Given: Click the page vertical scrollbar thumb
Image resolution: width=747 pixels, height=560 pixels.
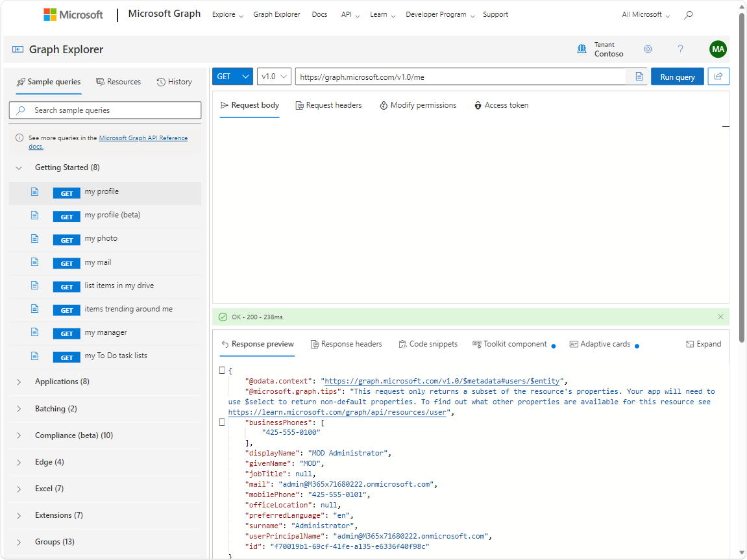Looking at the screenshot, I should pyautogui.click(x=742, y=177).
